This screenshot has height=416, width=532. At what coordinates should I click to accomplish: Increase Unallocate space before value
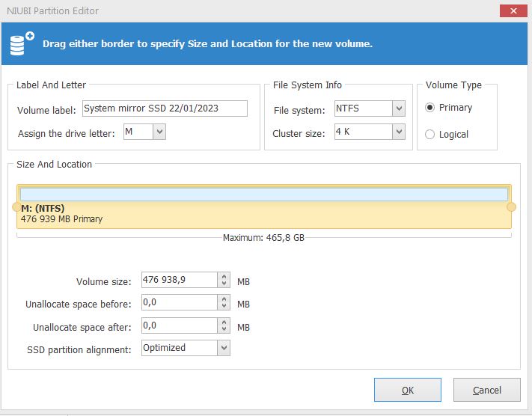(224, 299)
